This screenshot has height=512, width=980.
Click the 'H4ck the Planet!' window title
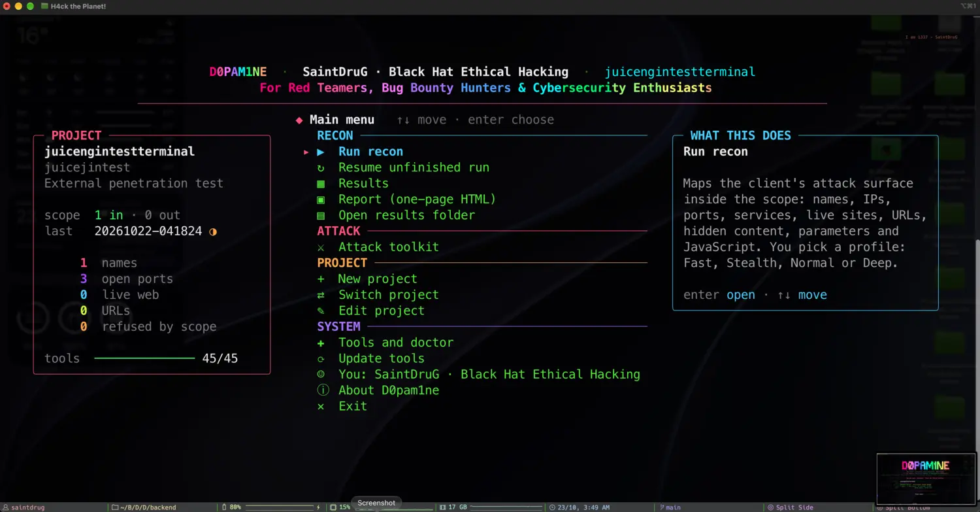coord(78,7)
